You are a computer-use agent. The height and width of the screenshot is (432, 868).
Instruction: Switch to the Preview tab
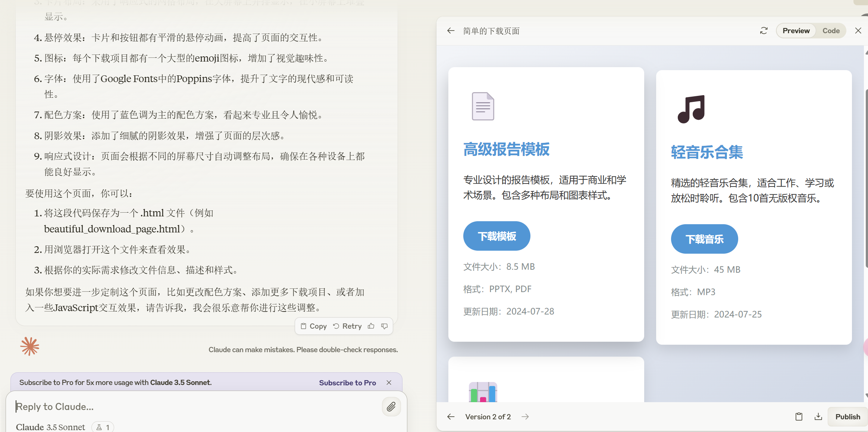tap(796, 31)
